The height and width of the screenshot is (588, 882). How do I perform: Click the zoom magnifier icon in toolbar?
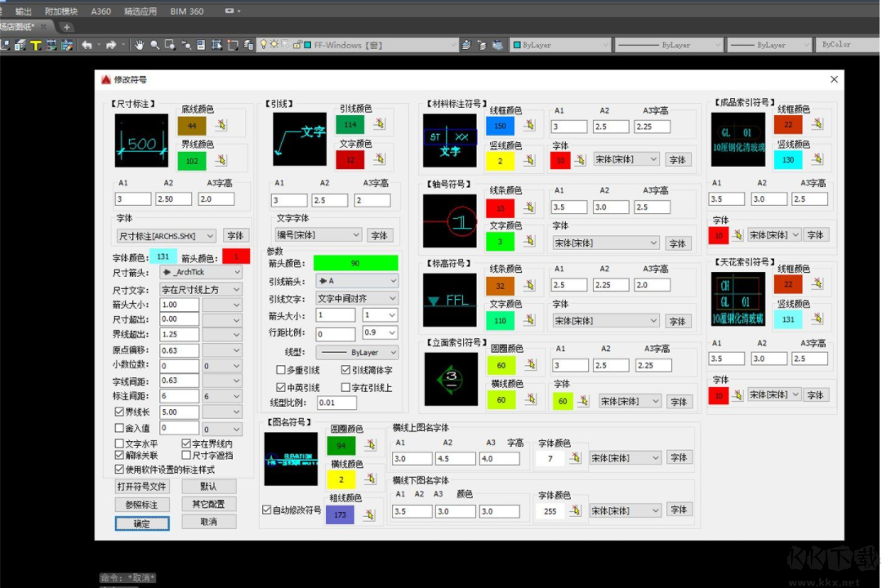[154, 45]
